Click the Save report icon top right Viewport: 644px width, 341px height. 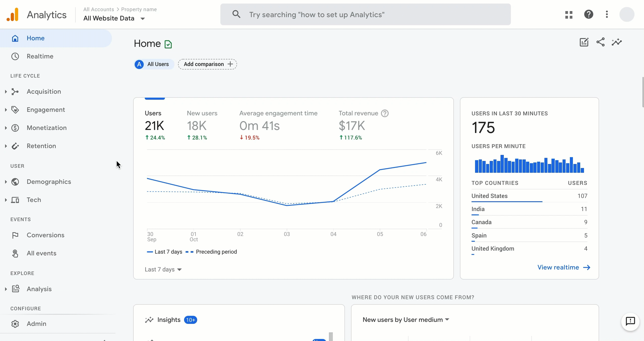584,42
